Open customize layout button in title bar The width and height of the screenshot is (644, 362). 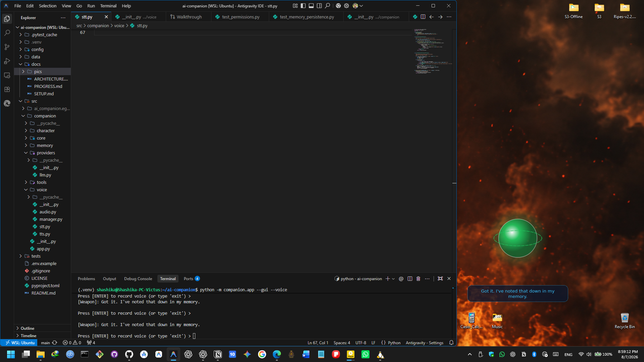[x=295, y=6]
